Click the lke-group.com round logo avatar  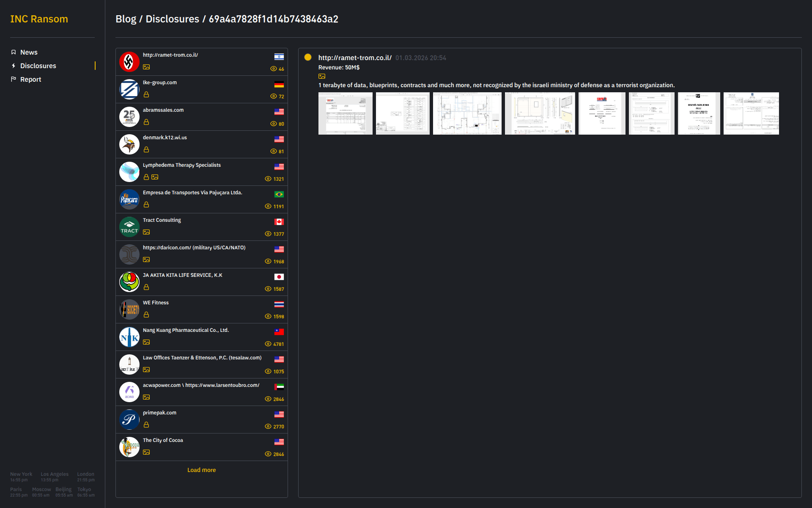point(129,89)
